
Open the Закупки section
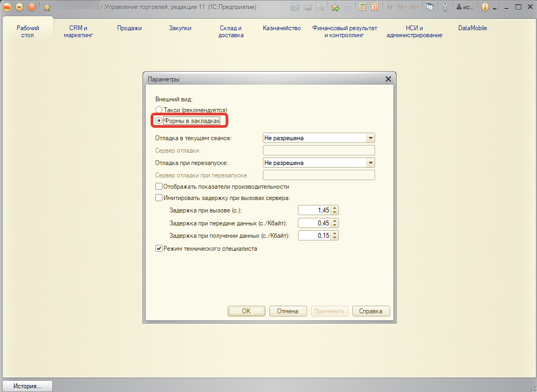(x=180, y=28)
